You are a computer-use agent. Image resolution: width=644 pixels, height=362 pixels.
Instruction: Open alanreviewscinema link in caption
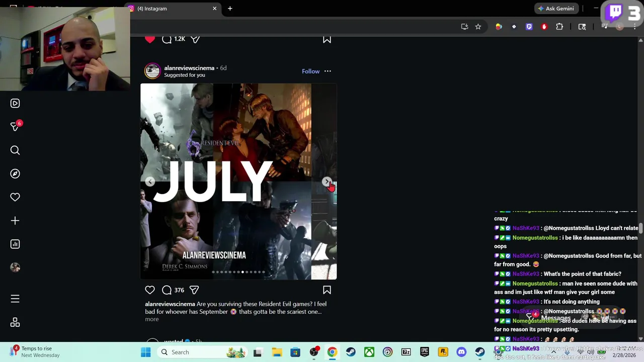click(x=170, y=304)
